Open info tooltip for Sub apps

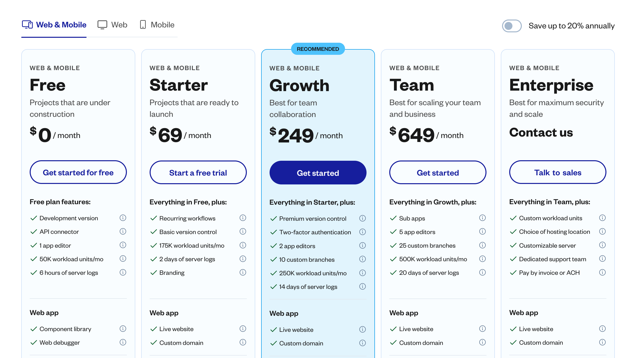click(x=483, y=218)
